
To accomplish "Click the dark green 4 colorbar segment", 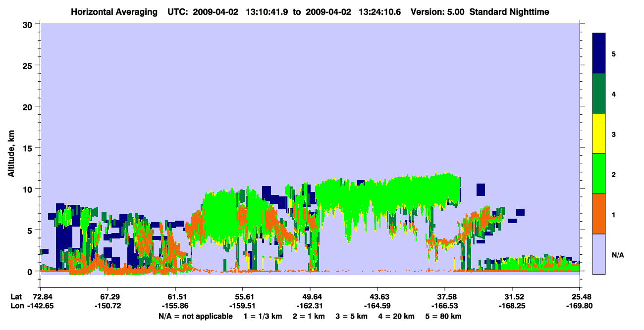I will tap(599, 94).
